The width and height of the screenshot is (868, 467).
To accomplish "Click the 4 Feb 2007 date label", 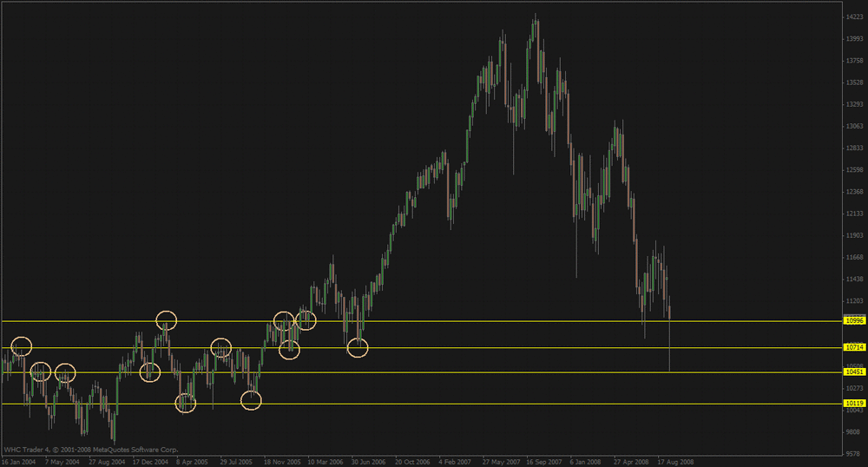I will (x=455, y=462).
